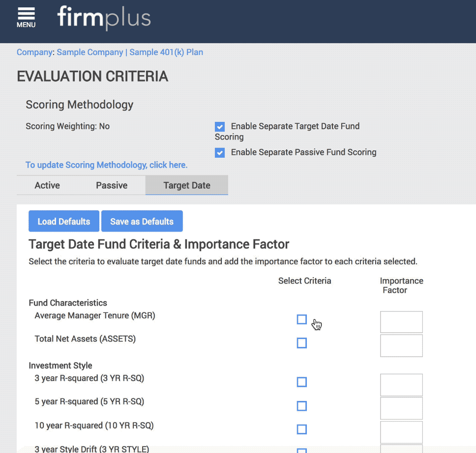Viewport: 476px width, 453px height.
Task: Toggle Enable Separate Passive Fund Scoring
Action: point(220,153)
